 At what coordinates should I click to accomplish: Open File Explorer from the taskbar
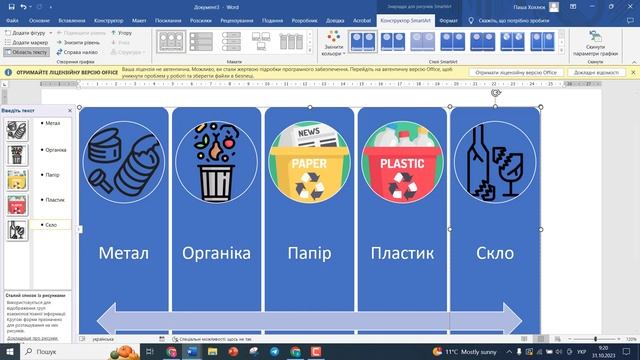212,351
